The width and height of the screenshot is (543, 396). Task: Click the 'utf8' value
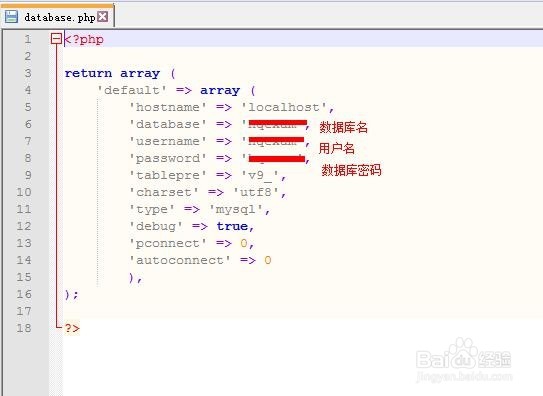click(256, 192)
